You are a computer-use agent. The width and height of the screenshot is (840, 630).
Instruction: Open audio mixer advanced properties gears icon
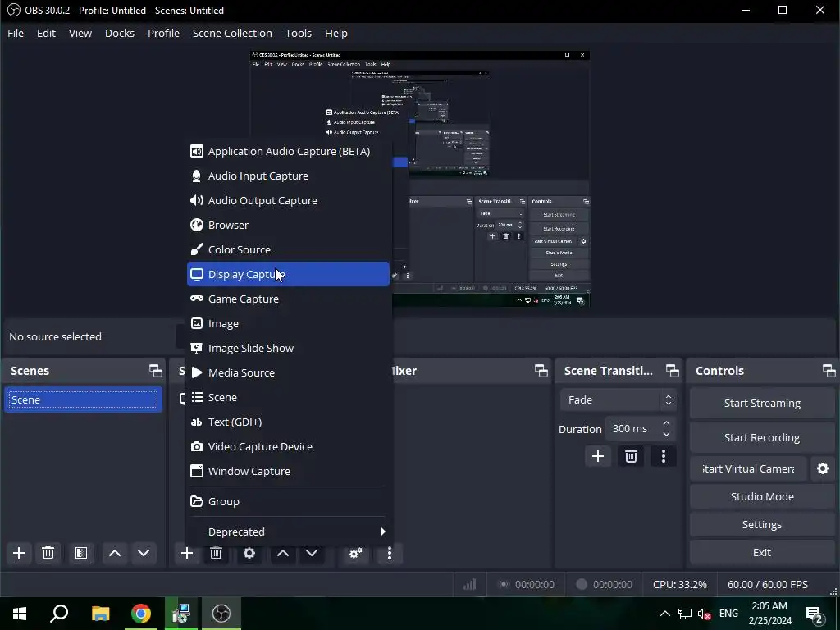[x=356, y=553]
